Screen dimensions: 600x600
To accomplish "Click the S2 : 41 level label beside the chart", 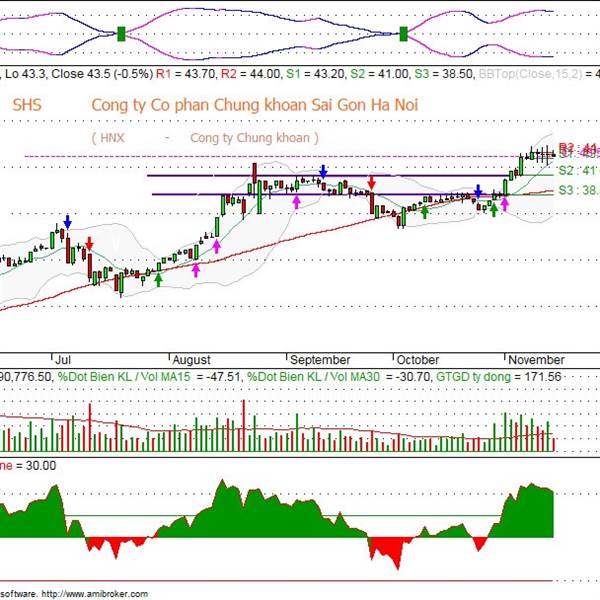I will (x=577, y=170).
